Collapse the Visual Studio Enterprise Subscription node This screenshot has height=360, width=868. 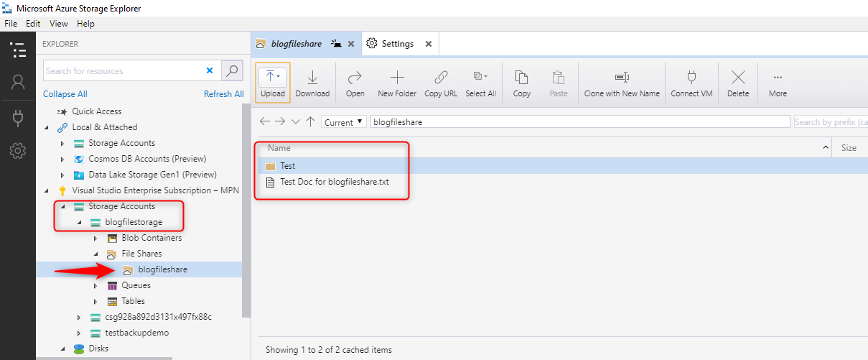[x=47, y=190]
